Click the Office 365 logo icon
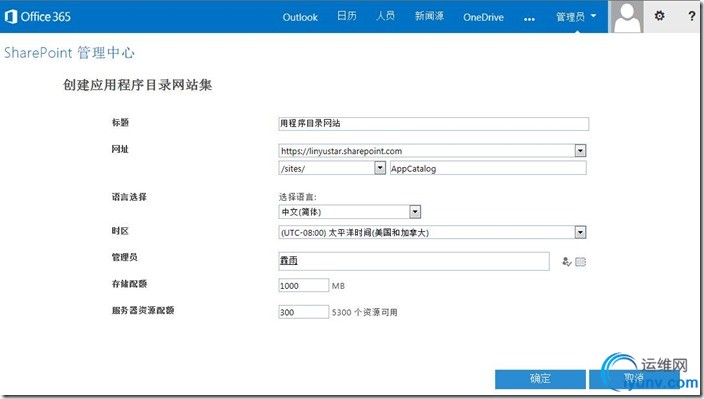704x399 pixels. 11,17
